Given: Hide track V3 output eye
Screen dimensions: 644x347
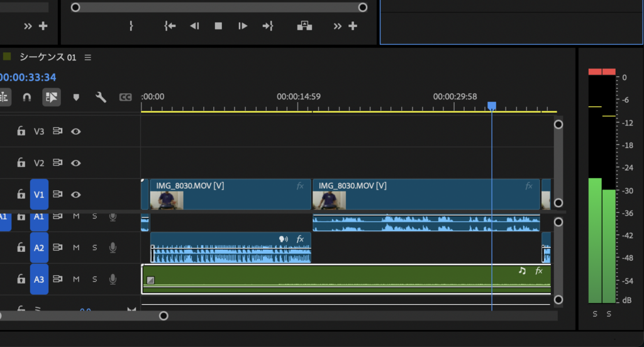Looking at the screenshot, I should (75, 132).
